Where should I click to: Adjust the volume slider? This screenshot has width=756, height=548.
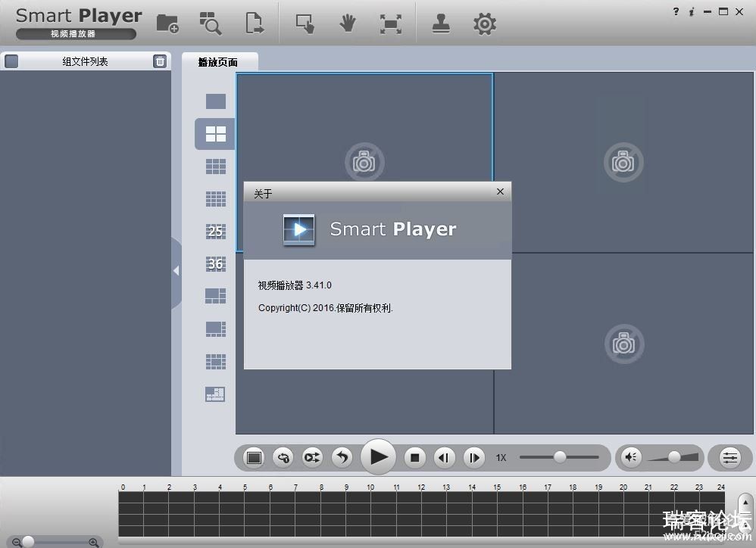point(674,456)
